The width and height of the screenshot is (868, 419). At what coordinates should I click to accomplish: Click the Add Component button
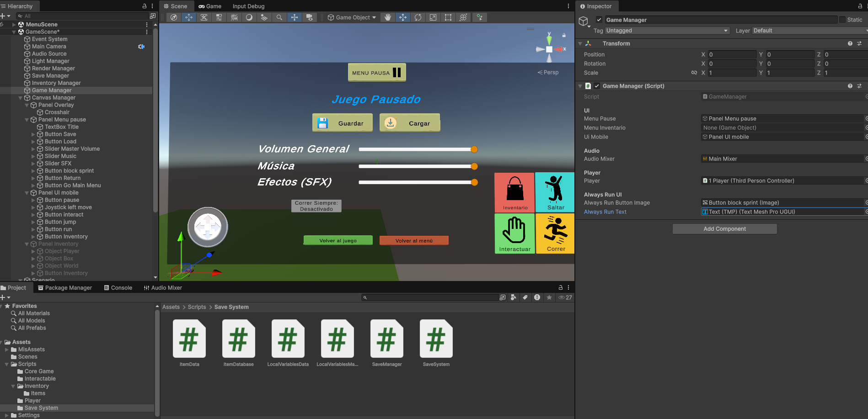click(724, 229)
